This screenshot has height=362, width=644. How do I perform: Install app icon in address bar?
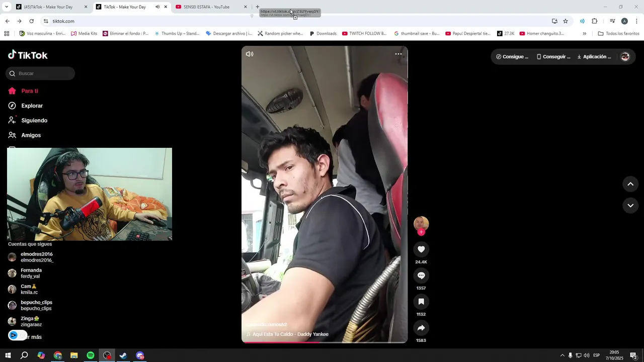(554, 21)
